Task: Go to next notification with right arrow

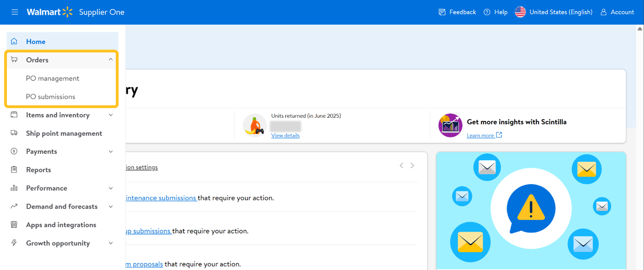Action: 412,166
